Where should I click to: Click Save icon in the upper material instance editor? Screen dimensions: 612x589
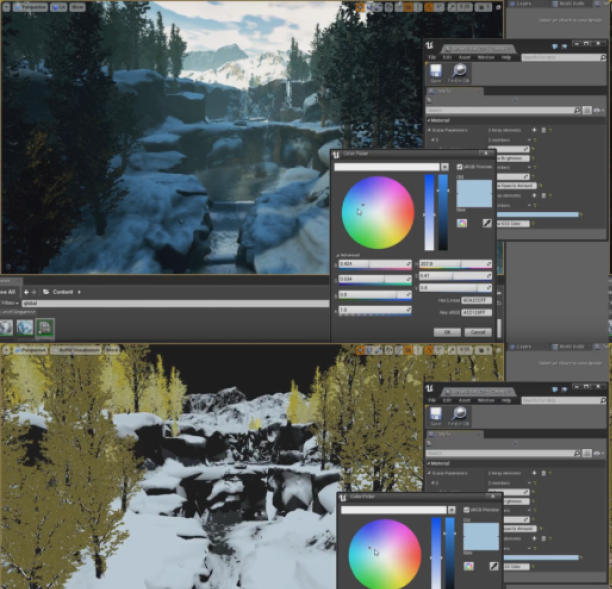pos(436,73)
